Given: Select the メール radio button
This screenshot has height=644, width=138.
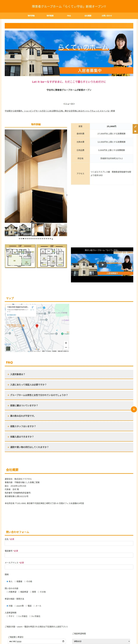Looking at the screenshot, I should (x=34, y=606).
